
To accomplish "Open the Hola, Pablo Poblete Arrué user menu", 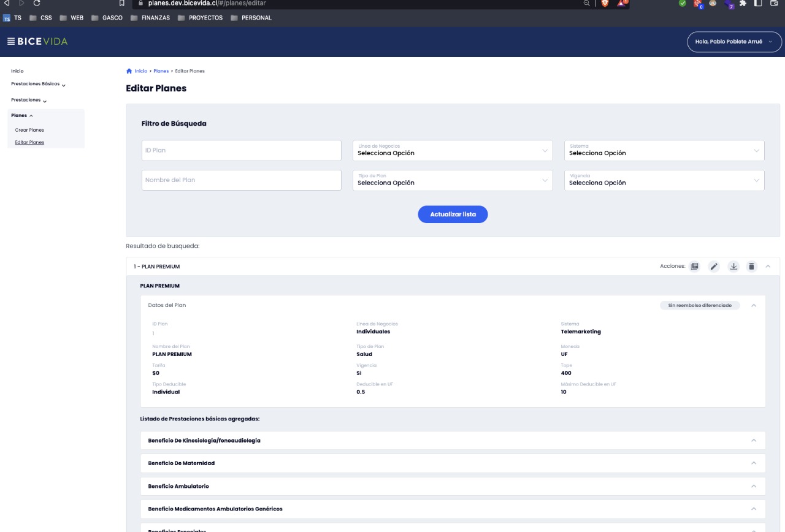I will tap(734, 42).
